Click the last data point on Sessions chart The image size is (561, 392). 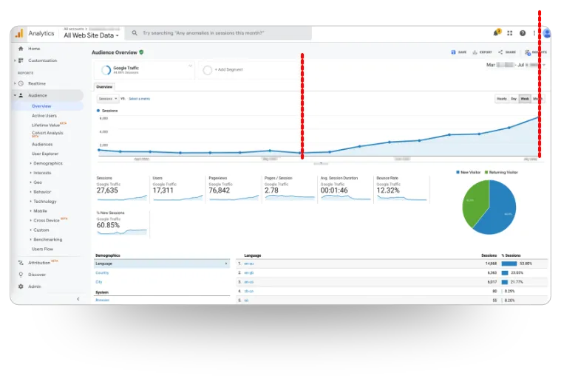pos(538,117)
